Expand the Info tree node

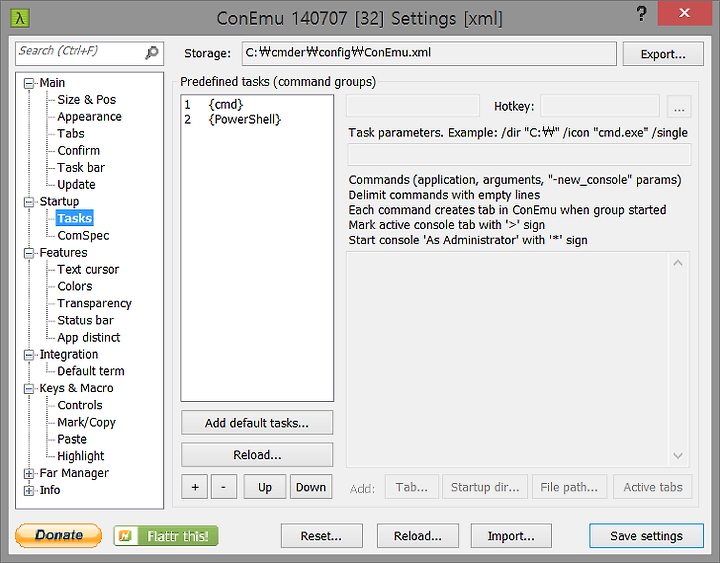pos(29,490)
